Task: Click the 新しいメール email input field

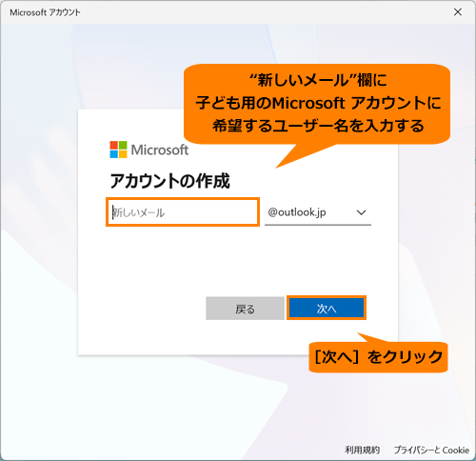Action: tap(183, 212)
